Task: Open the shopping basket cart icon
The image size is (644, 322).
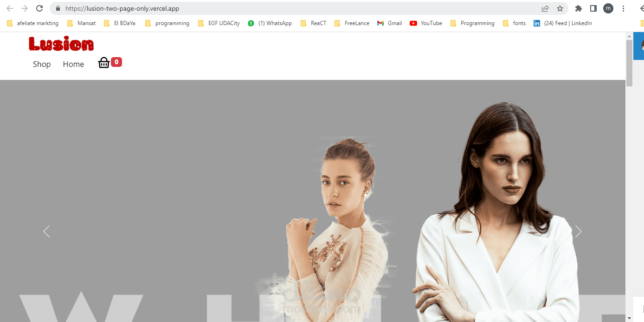Action: (104, 63)
